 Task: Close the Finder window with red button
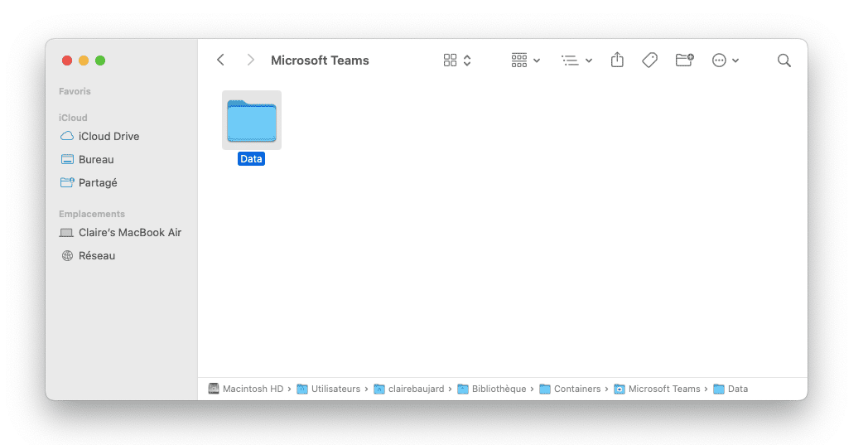pyautogui.click(x=67, y=60)
